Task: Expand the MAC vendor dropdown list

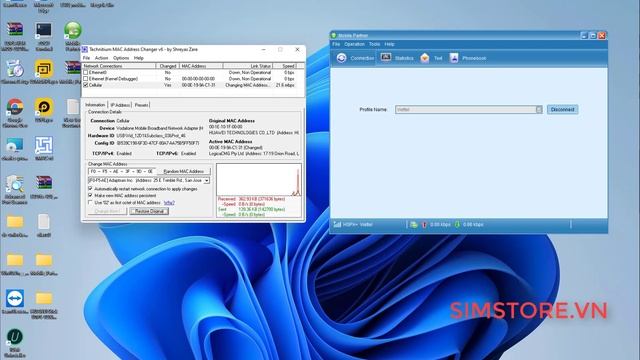Action: coord(207,180)
